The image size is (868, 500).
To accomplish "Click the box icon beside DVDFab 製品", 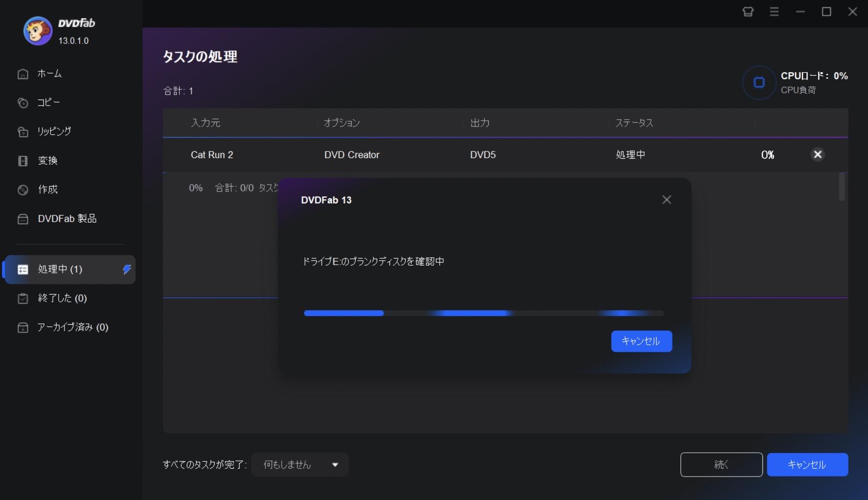I will (x=23, y=219).
